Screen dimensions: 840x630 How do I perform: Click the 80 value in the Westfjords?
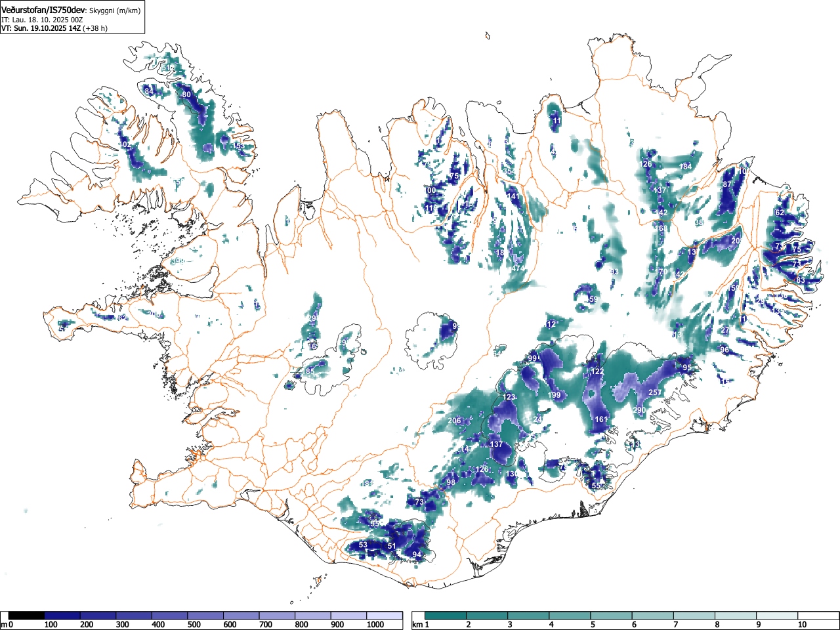[186, 94]
